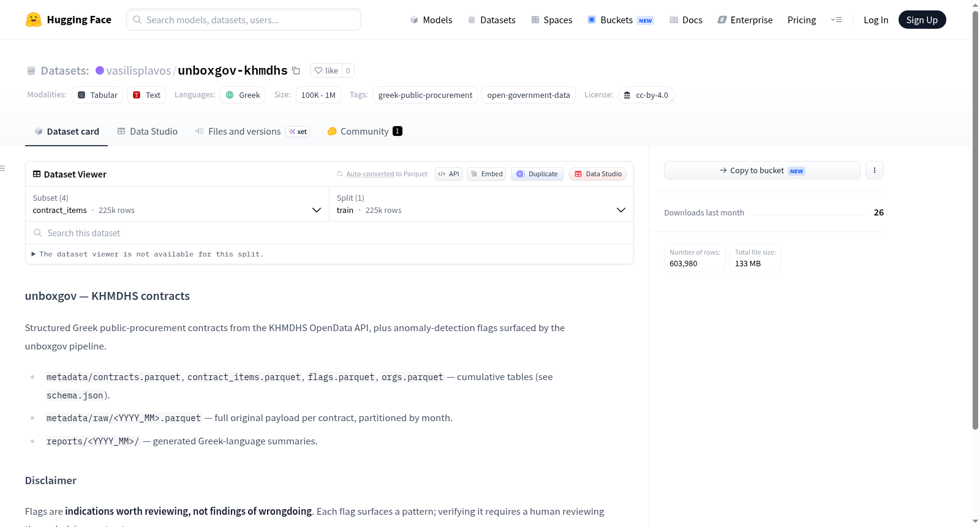Click the Disclaimer heading
Screen dimensions: 980x527
pyautogui.click(x=51, y=480)
